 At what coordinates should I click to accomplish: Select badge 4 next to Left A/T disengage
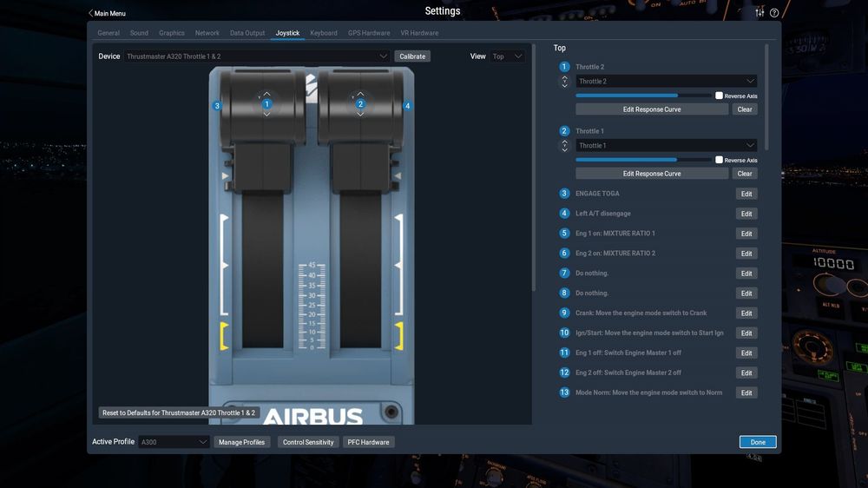[564, 214]
